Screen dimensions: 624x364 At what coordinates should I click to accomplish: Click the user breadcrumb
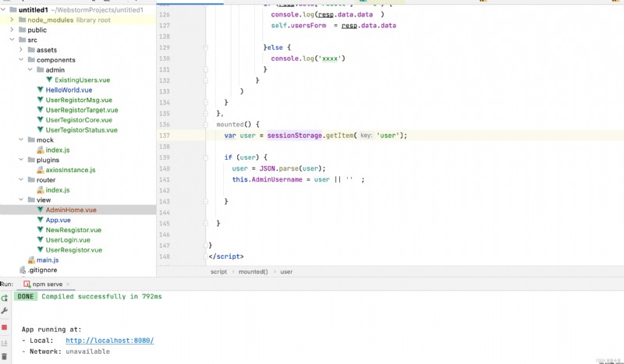[286, 272]
